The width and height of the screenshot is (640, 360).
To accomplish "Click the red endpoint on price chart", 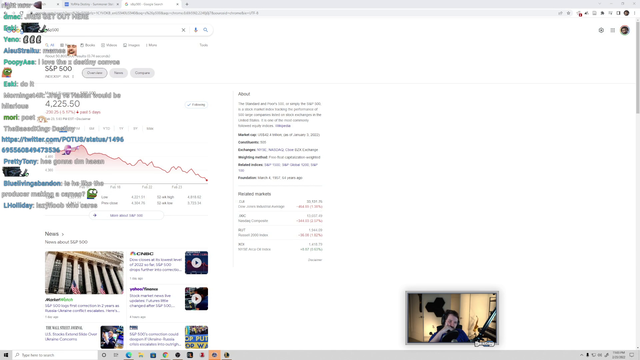I will tap(207, 180).
